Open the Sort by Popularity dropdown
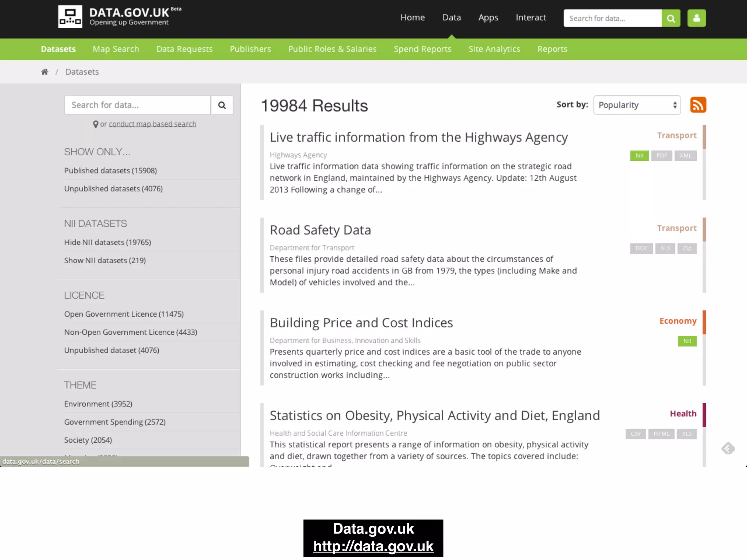The height and width of the screenshot is (560, 747). [x=637, y=105]
